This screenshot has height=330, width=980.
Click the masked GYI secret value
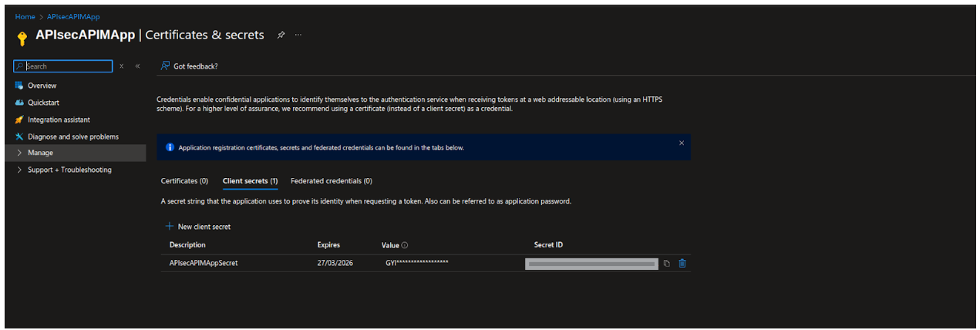coord(417,263)
